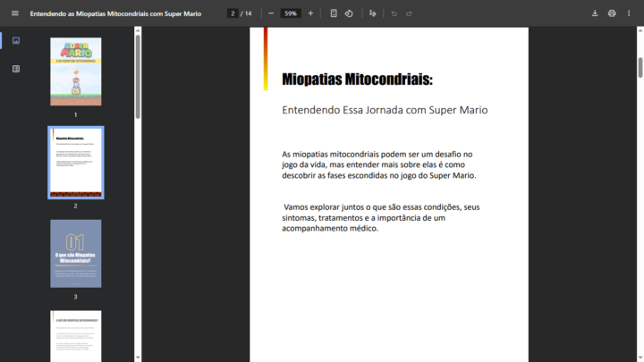Click the fit to page icon
Screen dimensions: 644x362
click(334, 13)
